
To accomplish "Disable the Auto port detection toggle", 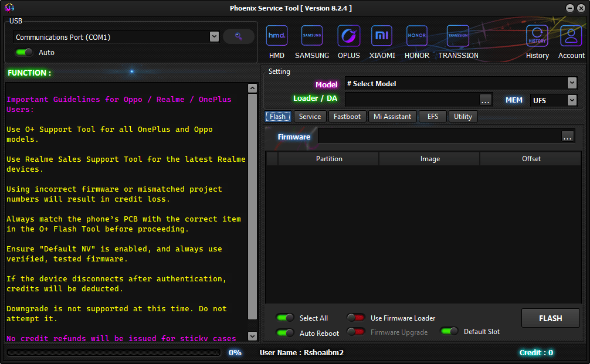I will 23,52.
